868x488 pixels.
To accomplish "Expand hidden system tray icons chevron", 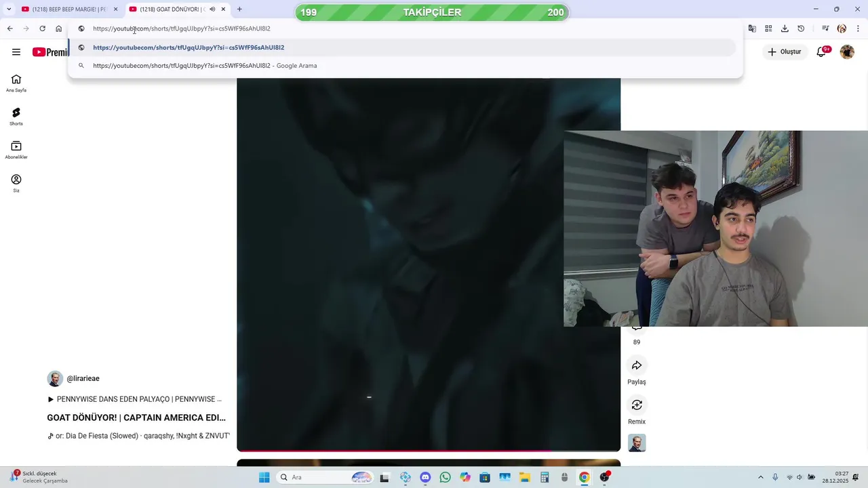I will 760,477.
